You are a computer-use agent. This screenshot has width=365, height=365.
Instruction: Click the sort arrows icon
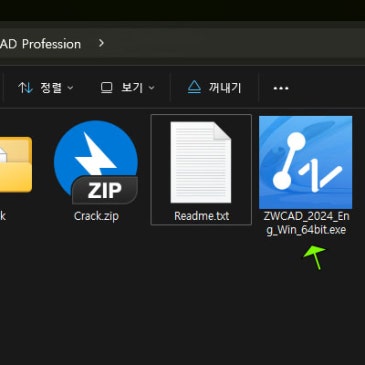(x=25, y=88)
